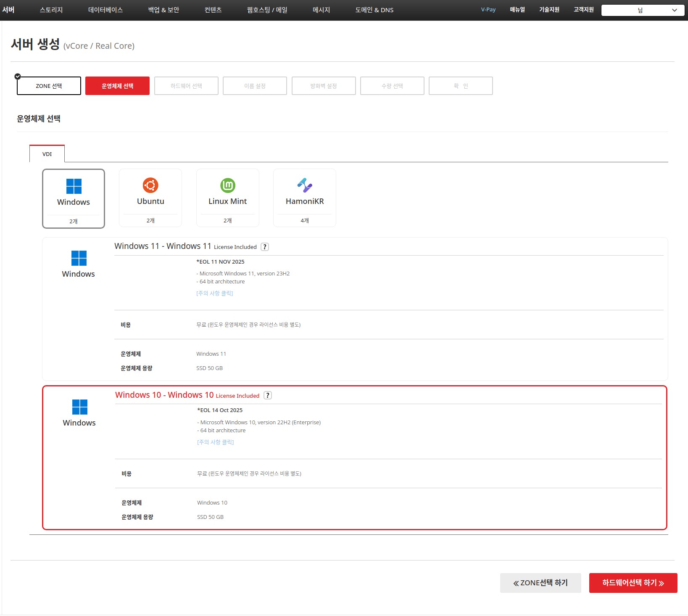Open the 웹호스팅 / 메일 menu
The width and height of the screenshot is (688, 616).
[x=267, y=10]
